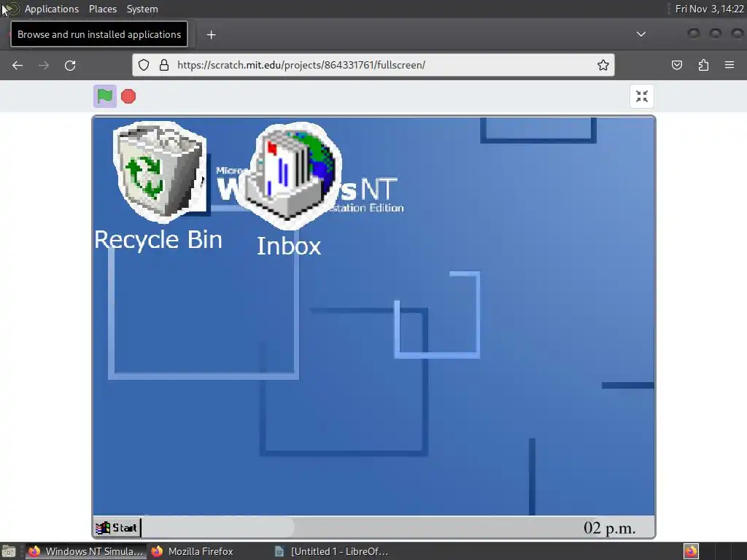Reload the current page
The image size is (747, 560).
pos(70,65)
